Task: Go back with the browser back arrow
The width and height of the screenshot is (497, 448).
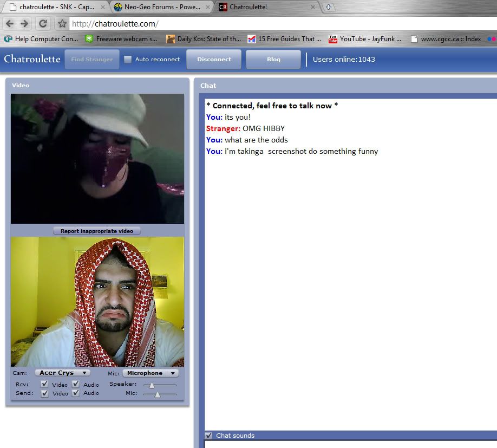Action: point(10,23)
